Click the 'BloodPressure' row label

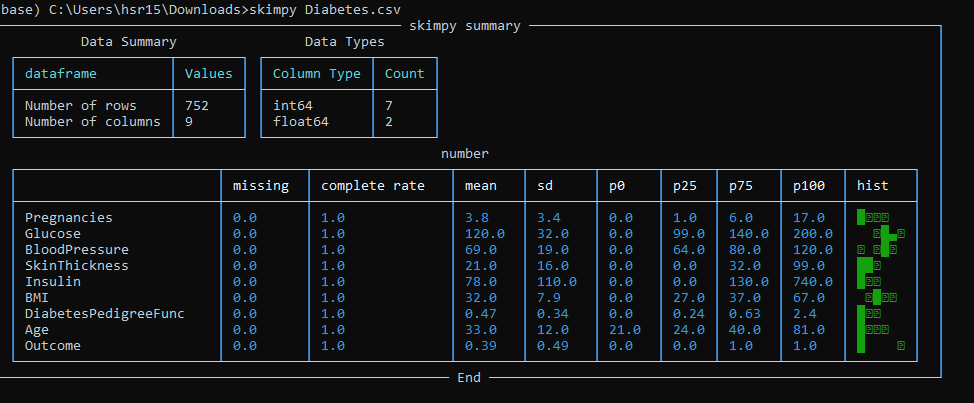click(x=77, y=250)
